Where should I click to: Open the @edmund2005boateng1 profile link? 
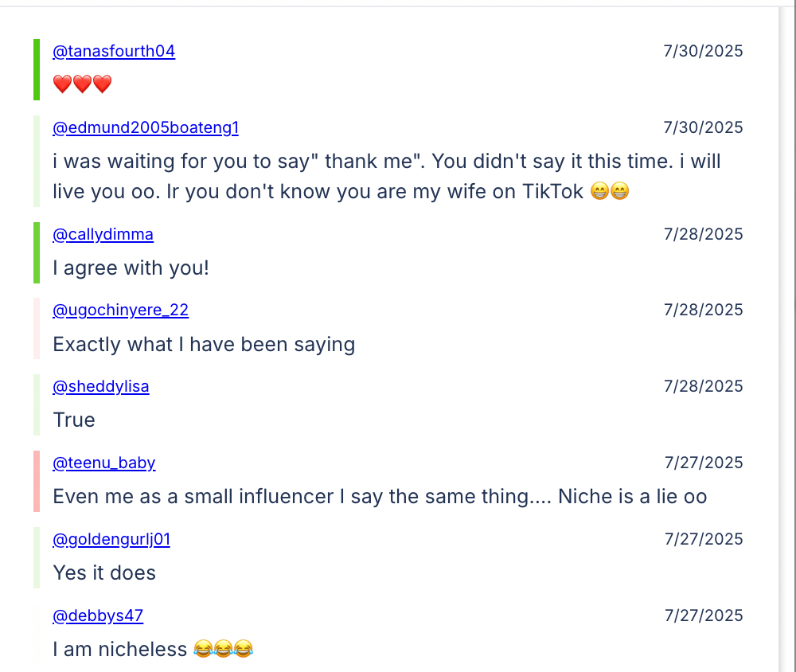click(146, 128)
